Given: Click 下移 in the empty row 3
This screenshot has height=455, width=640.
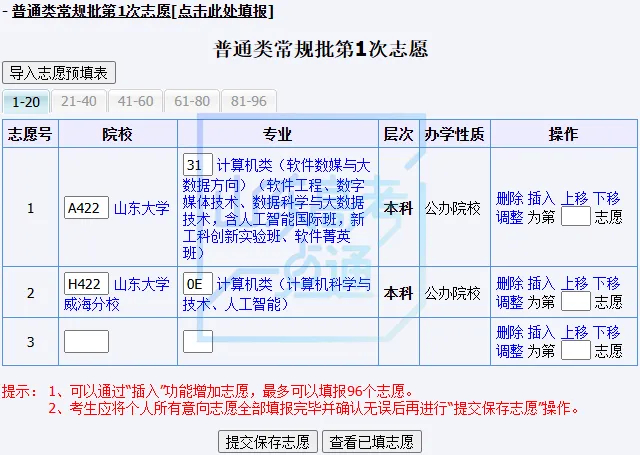Looking at the screenshot, I should click(x=607, y=332).
